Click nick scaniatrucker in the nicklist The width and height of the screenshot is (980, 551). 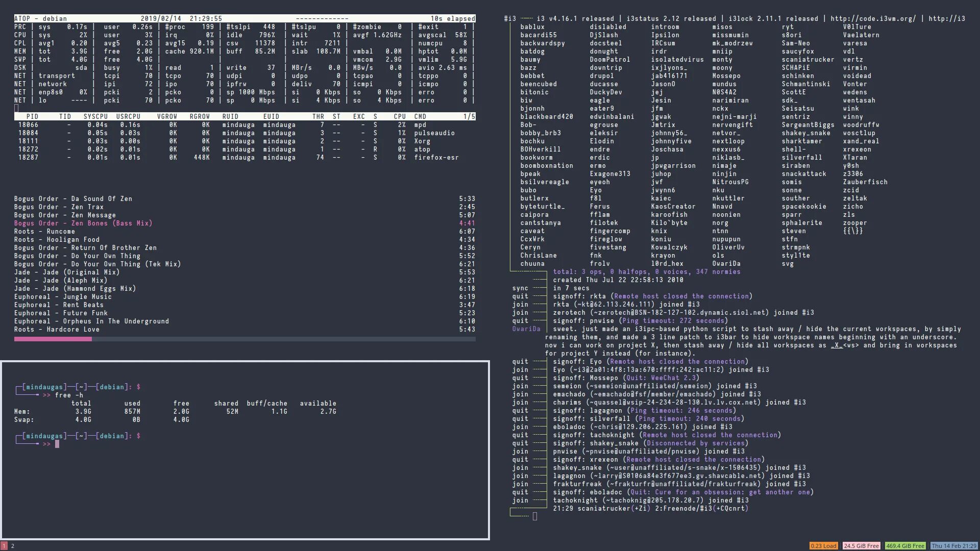(x=807, y=60)
